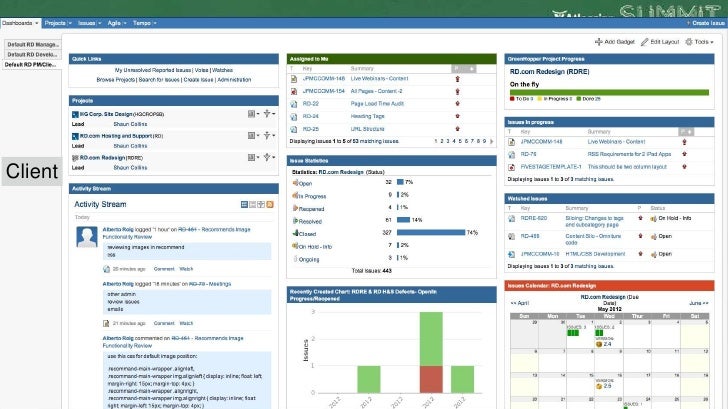Click On Hold - Info status in Issue Statistics

(315, 247)
